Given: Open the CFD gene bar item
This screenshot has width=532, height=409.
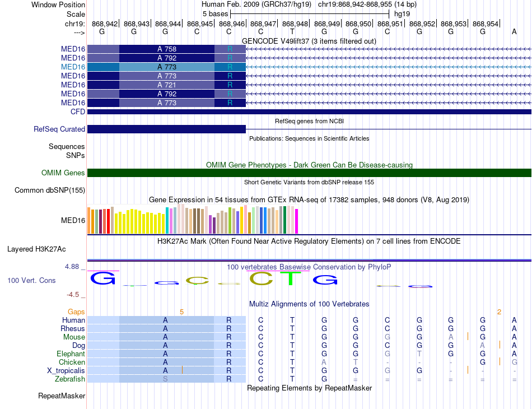Looking at the screenshot, I should [309, 111].
